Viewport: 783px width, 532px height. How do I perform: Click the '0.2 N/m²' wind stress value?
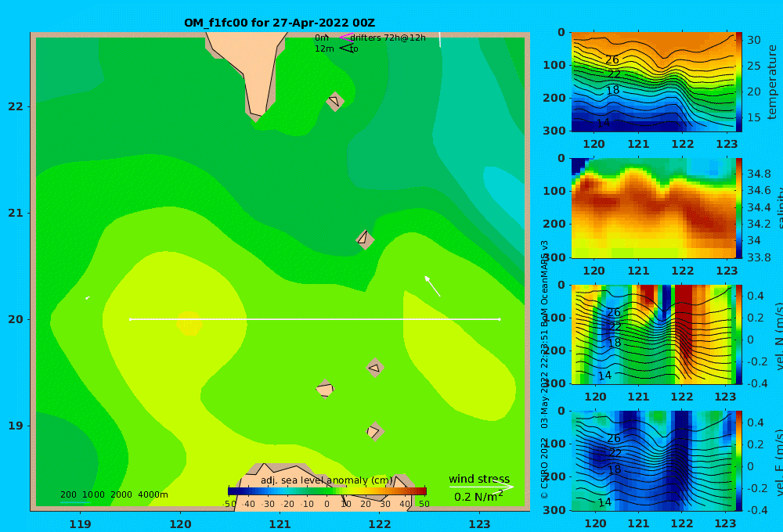click(478, 497)
